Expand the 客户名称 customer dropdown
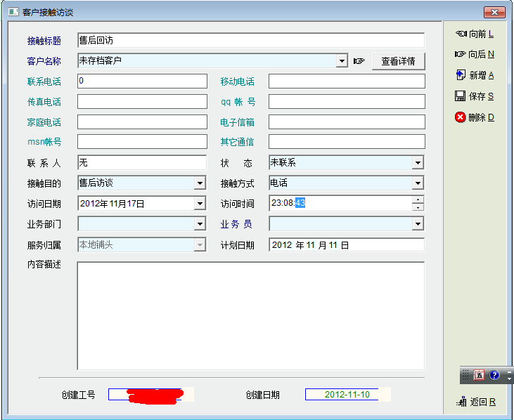Viewport: 514px width, 420px height. click(342, 61)
